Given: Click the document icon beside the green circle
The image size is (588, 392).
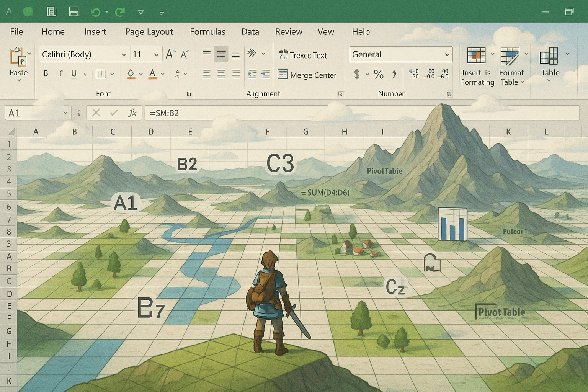Looking at the screenshot, I should point(51,11).
